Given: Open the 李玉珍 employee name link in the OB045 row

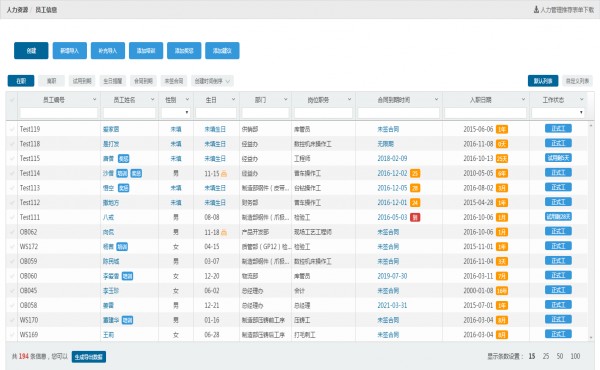Looking at the screenshot, I should [111, 291].
